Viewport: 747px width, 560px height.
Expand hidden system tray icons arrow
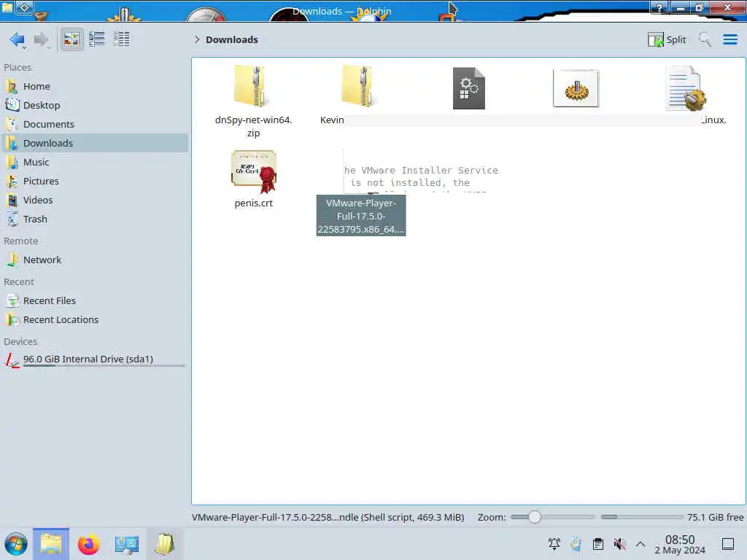[640, 544]
